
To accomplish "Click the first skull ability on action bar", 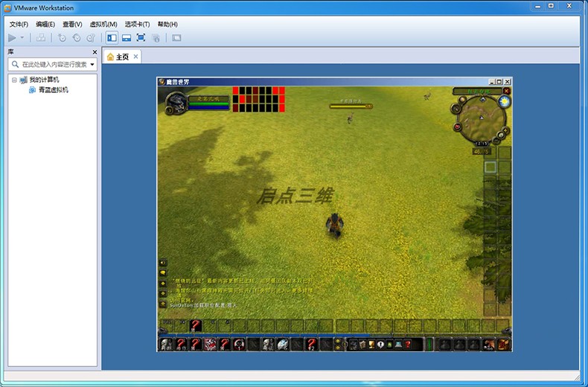I will pos(166,344).
